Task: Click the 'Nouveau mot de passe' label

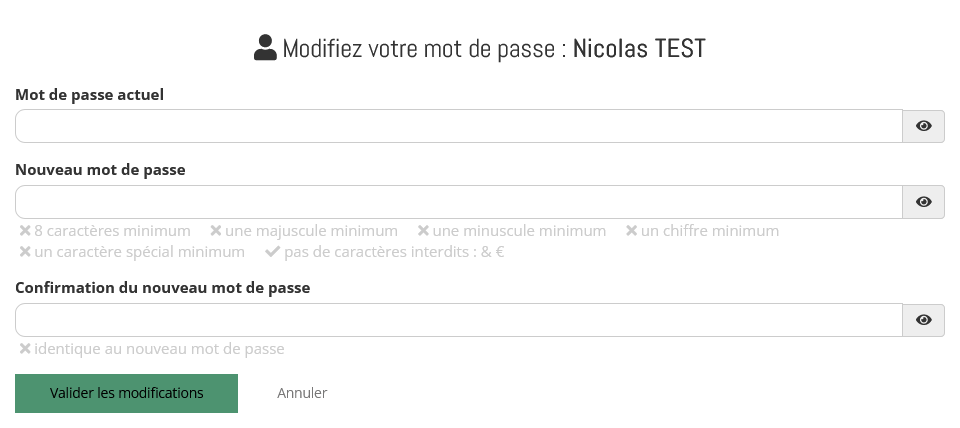Action: point(100,170)
